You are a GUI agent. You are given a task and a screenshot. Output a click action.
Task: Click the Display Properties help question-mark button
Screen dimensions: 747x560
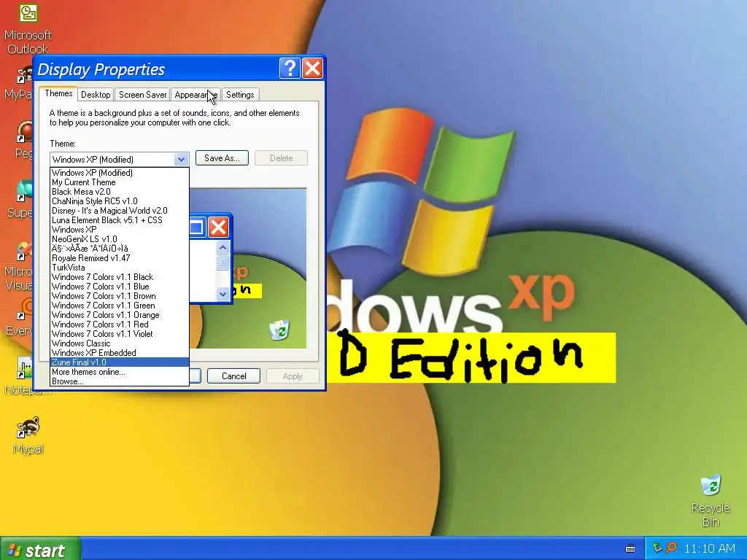coord(290,69)
